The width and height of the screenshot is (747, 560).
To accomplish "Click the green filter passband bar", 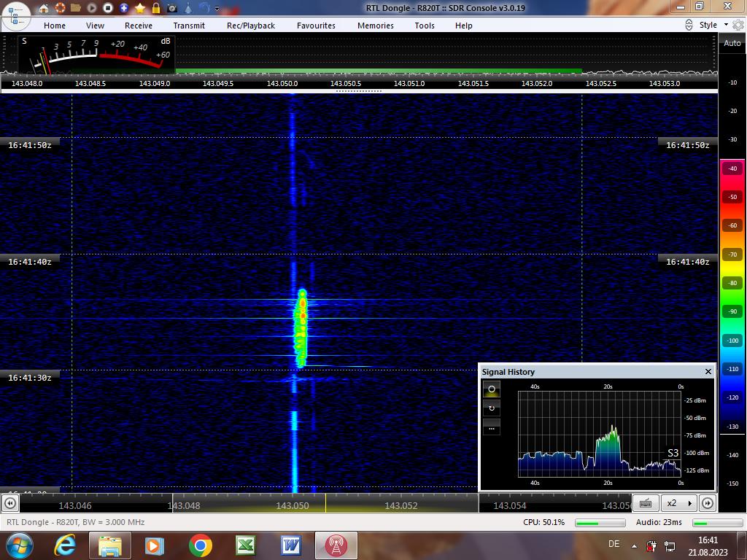I will pyautogui.click(x=379, y=71).
